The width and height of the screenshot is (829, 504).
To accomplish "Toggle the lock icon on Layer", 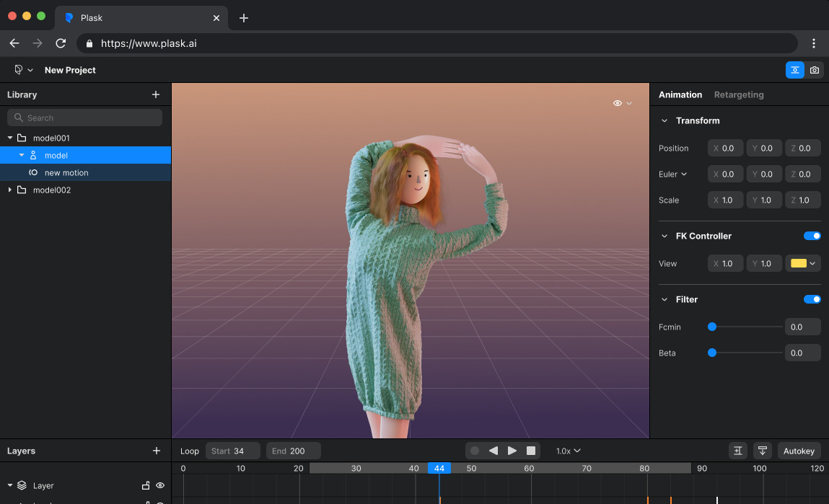I will click(x=146, y=485).
